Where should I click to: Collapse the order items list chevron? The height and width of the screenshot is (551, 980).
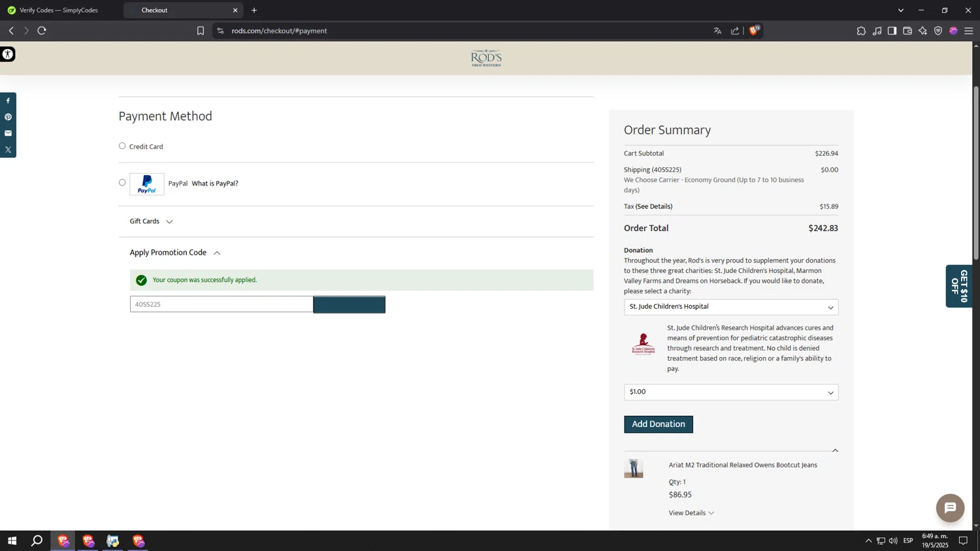[835, 450]
